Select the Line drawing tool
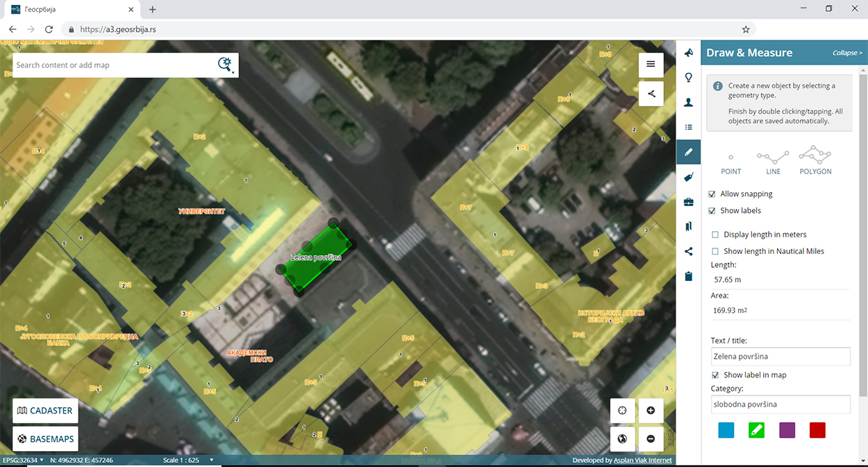The width and height of the screenshot is (868, 467). coord(773,160)
